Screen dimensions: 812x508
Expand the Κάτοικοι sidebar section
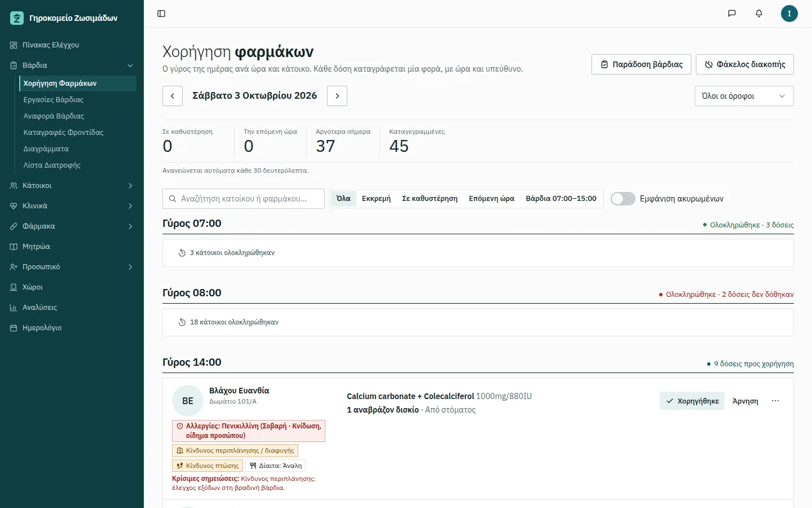tap(72, 186)
